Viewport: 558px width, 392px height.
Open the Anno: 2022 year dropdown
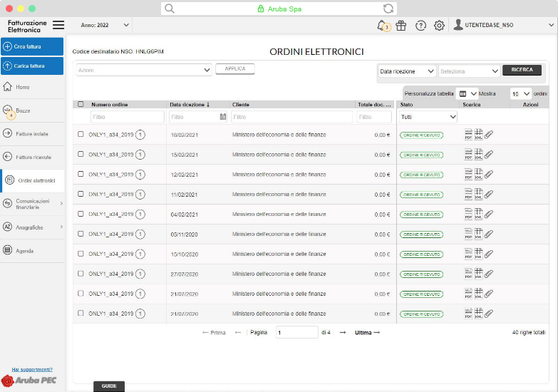[x=105, y=25]
